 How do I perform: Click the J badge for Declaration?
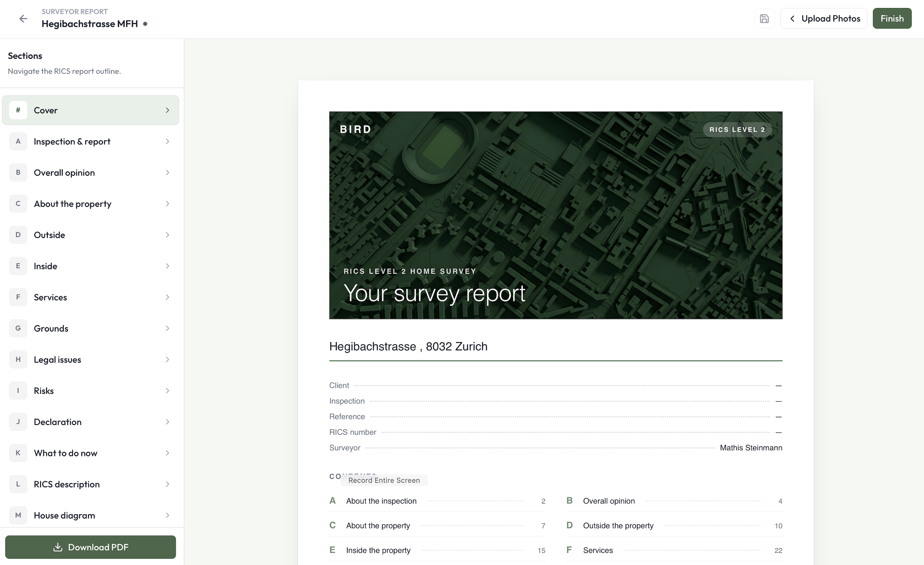click(x=18, y=422)
